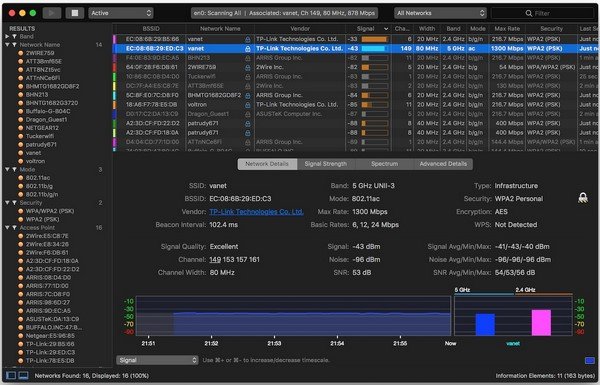Click the magnifier icon in Filter field

tap(529, 13)
